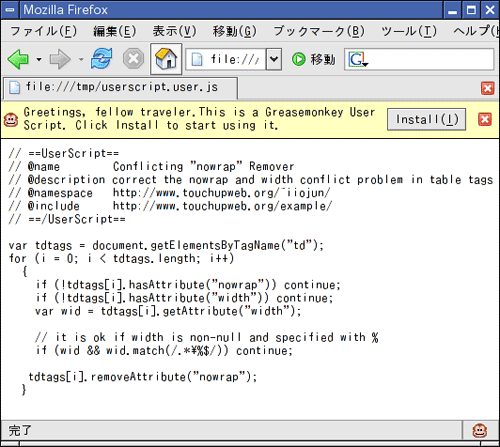Close the tab with the red X

[x=488, y=88]
